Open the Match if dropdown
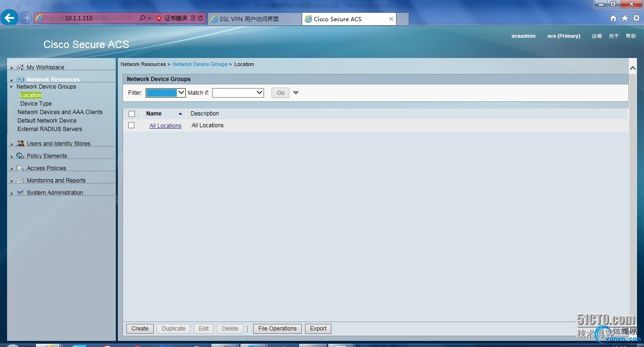The height and width of the screenshot is (347, 644). point(238,93)
